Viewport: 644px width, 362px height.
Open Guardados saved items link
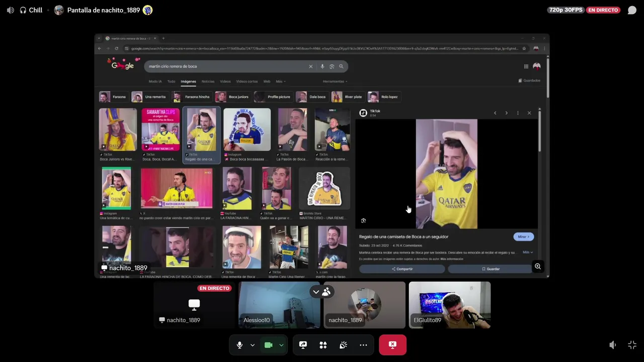pyautogui.click(x=529, y=80)
